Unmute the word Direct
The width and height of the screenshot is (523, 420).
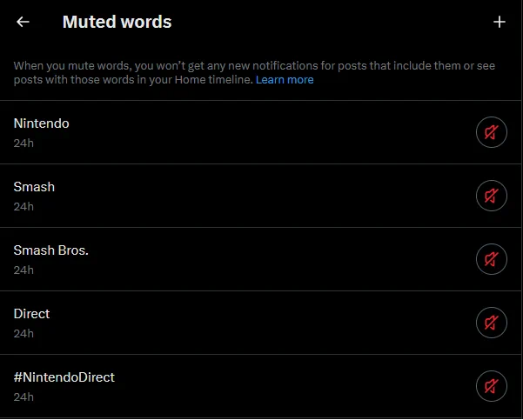492,323
